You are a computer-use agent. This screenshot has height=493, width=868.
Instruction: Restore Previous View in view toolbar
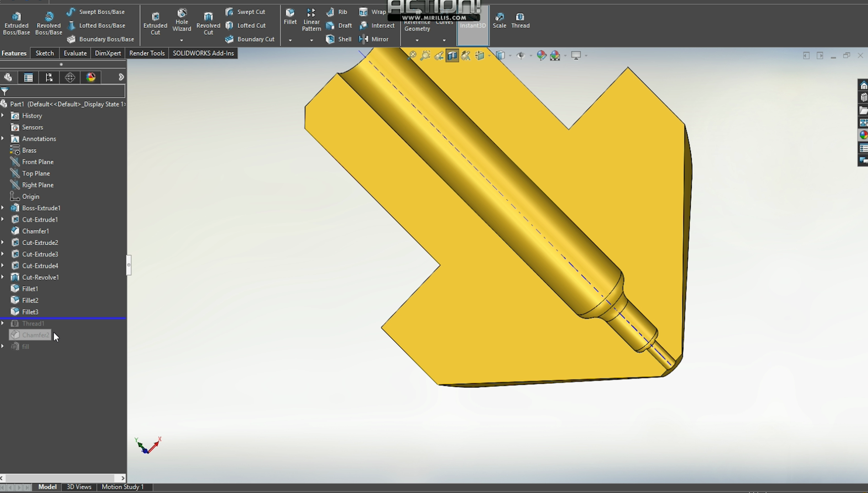pos(439,56)
